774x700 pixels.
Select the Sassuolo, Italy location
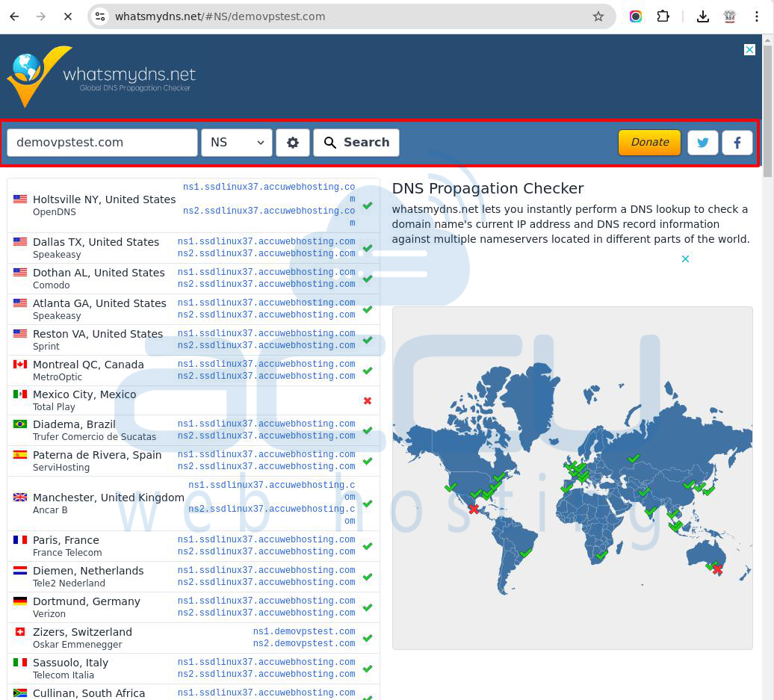[x=70, y=663]
